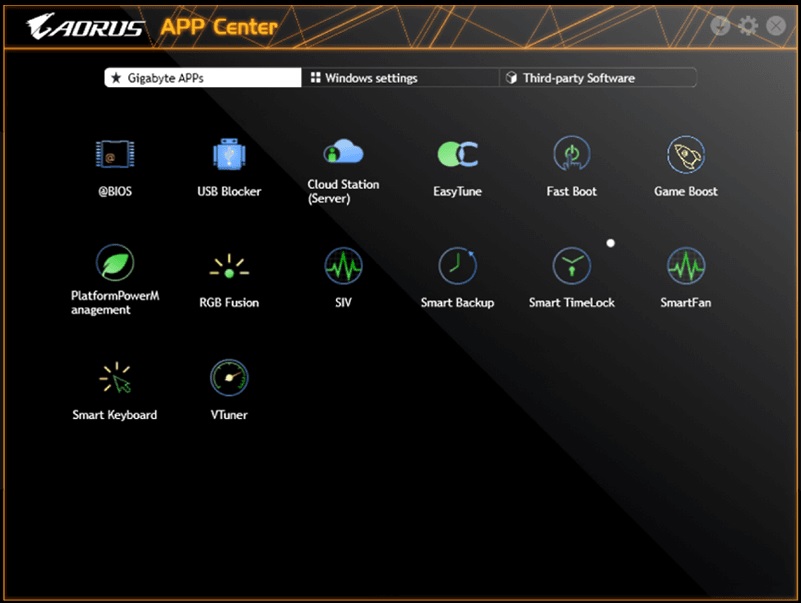Close the APP Center window

(x=776, y=26)
